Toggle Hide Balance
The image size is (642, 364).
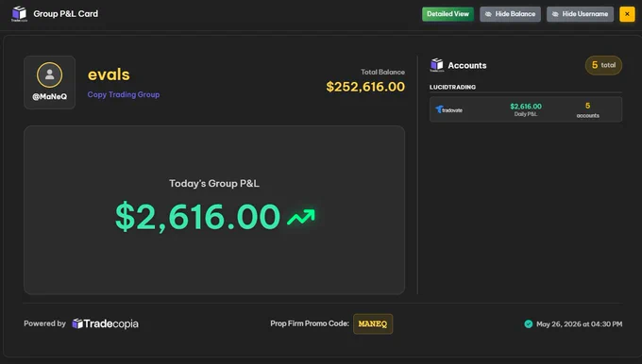tap(510, 14)
